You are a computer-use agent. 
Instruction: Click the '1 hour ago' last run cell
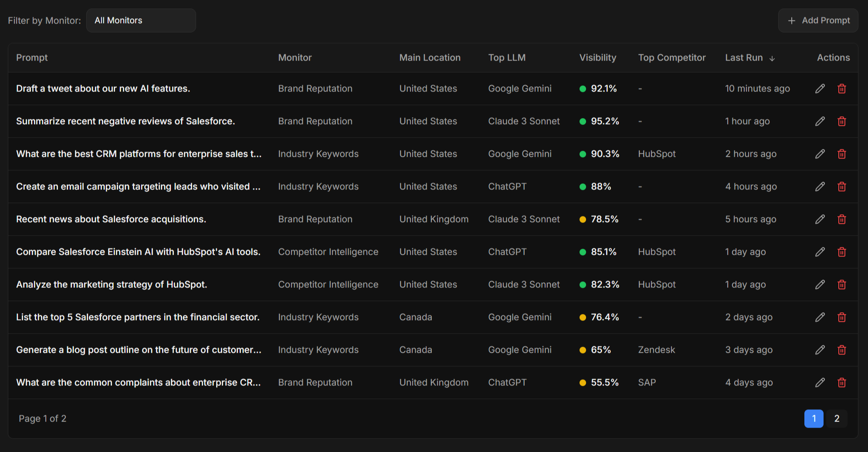[747, 121]
